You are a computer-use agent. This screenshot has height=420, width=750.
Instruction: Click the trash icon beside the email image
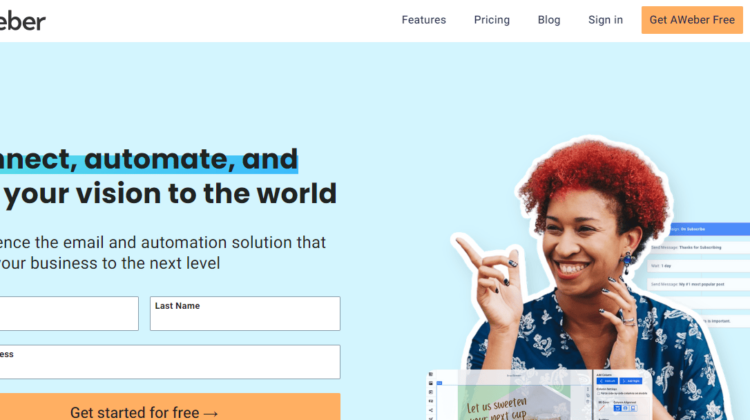coord(588,401)
